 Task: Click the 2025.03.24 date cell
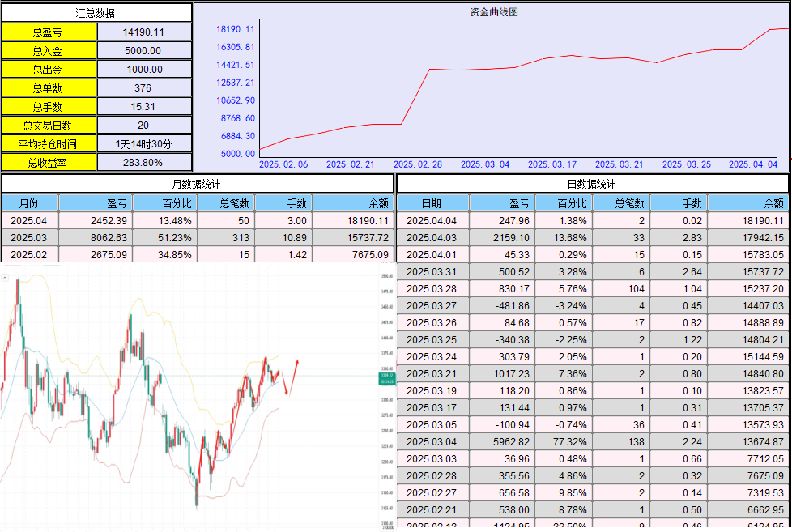[433, 356]
